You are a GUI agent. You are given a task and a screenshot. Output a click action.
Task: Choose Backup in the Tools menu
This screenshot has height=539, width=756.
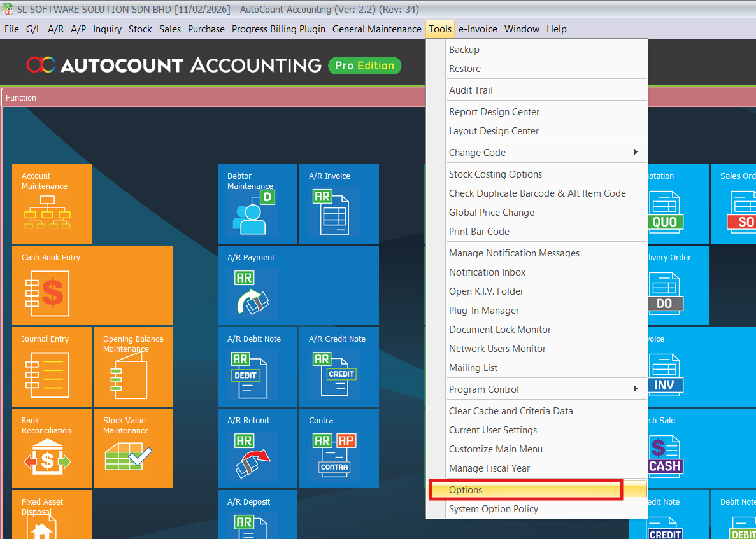click(x=464, y=50)
